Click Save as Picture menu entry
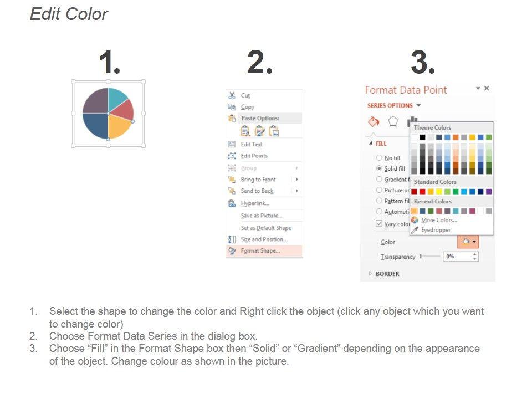This screenshot has width=532, height=399. [x=261, y=216]
